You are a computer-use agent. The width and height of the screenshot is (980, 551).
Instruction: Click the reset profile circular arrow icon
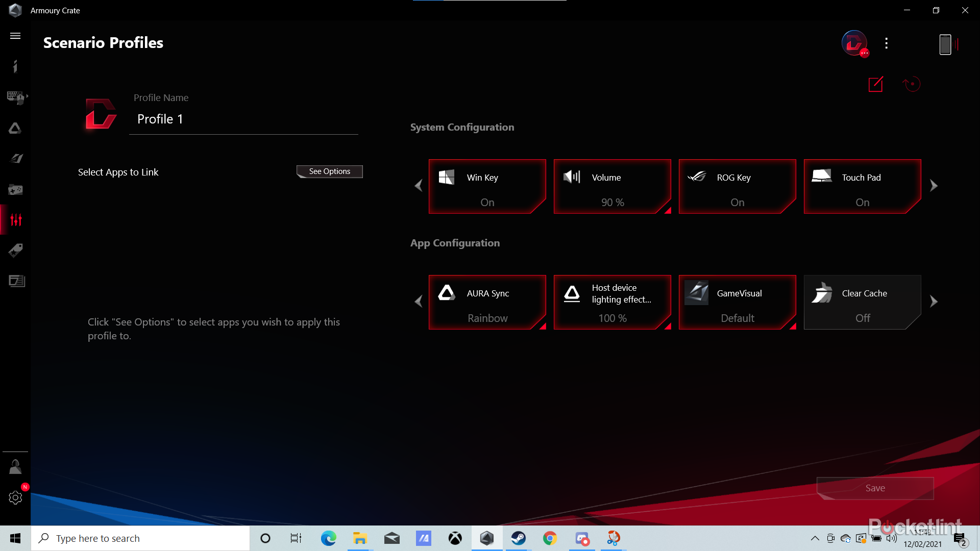(x=912, y=84)
